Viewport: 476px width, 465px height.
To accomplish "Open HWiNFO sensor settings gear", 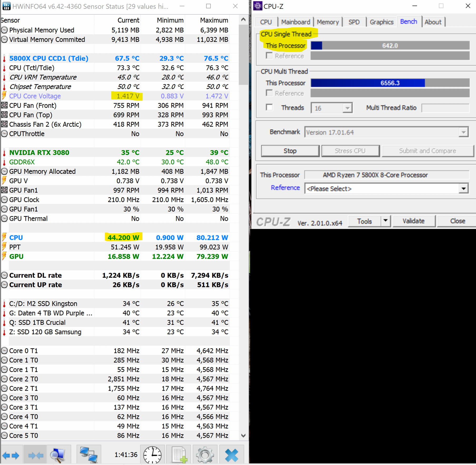I will (205, 455).
